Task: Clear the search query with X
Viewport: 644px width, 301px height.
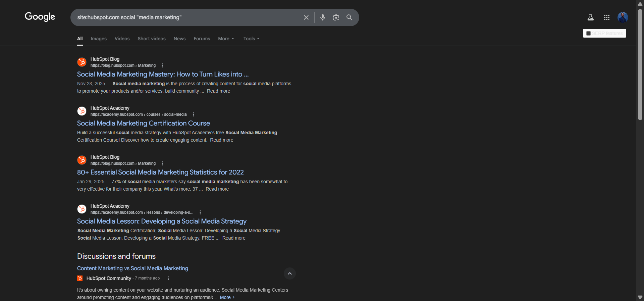Action: [306, 17]
